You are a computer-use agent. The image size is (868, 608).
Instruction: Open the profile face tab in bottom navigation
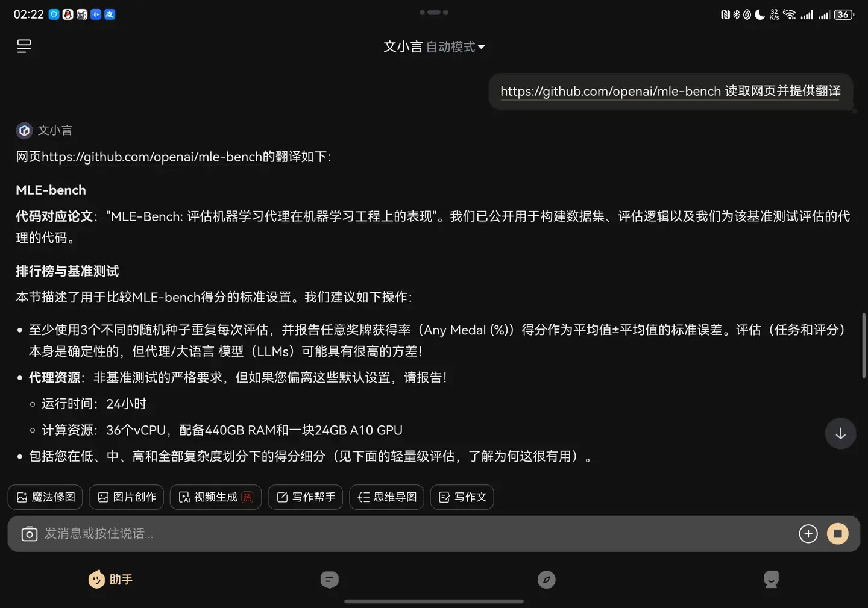[x=771, y=580]
